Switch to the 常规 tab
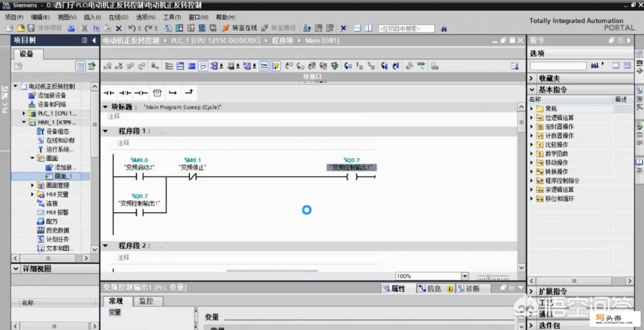The width and height of the screenshot is (644, 330). click(116, 301)
